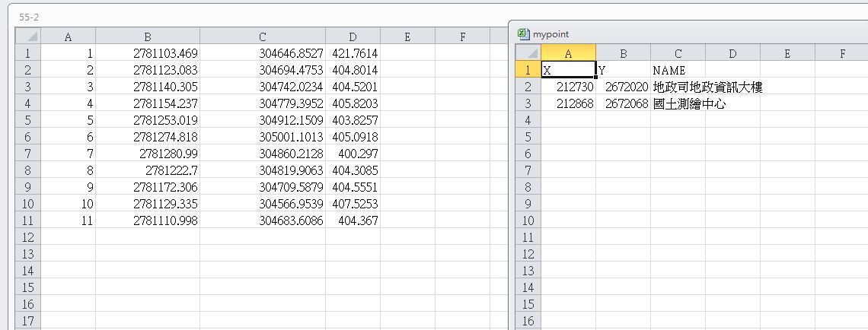The image size is (868, 330).
Task: Select row 11 header in 55-2 window
Action: 28,221
